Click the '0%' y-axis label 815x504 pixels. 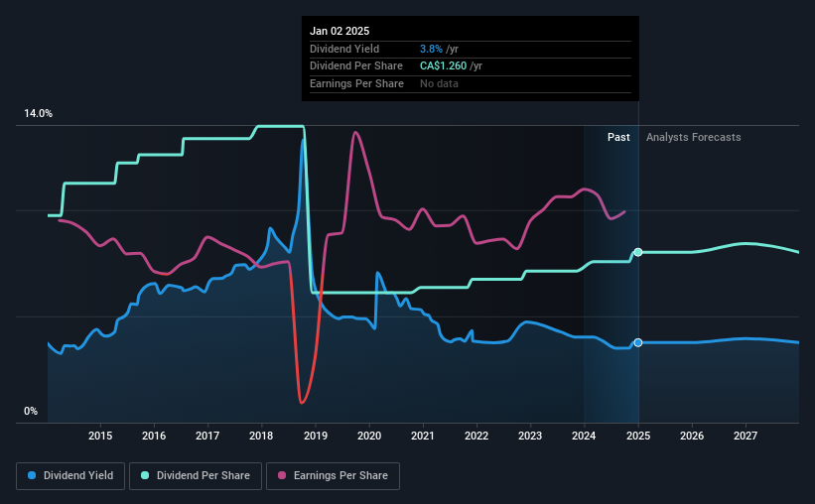pyautogui.click(x=31, y=411)
